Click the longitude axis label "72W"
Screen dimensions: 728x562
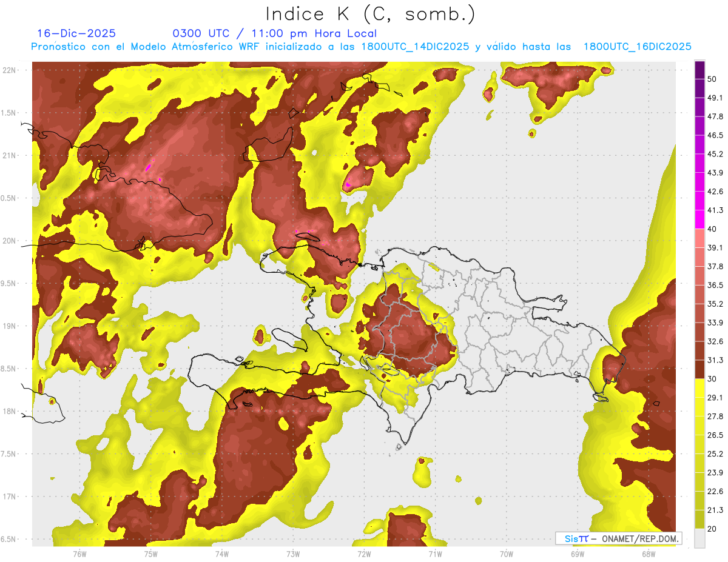pos(364,554)
